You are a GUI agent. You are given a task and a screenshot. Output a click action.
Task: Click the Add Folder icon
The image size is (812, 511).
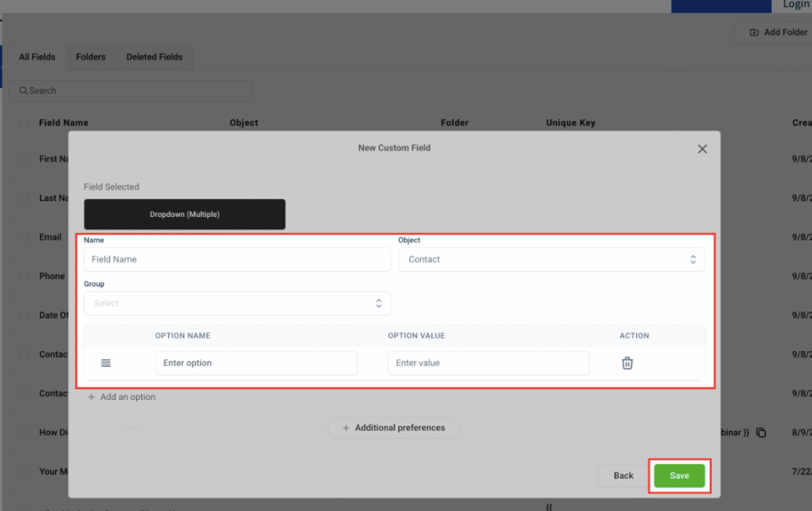[753, 32]
